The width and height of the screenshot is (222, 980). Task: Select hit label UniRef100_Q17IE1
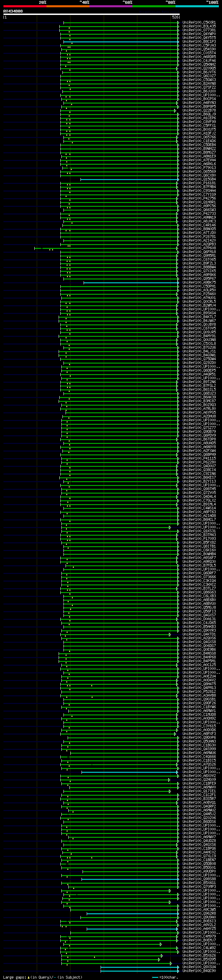click(x=199, y=791)
